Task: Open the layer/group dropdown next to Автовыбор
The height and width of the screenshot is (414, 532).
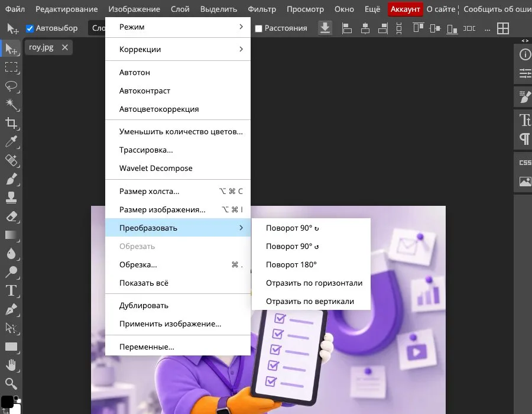Action: pos(97,28)
